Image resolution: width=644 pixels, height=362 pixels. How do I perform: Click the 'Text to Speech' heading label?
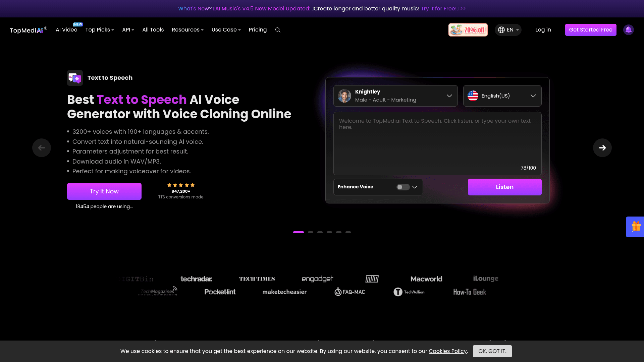[110, 78]
